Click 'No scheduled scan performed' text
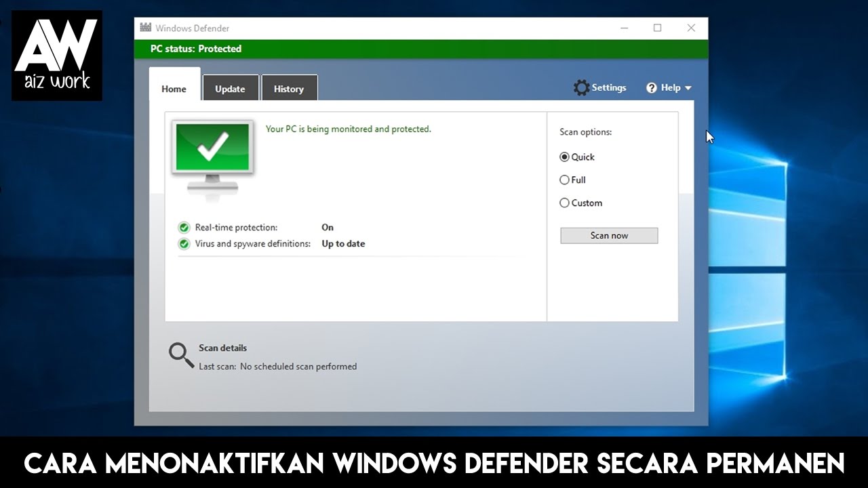 [x=298, y=367]
